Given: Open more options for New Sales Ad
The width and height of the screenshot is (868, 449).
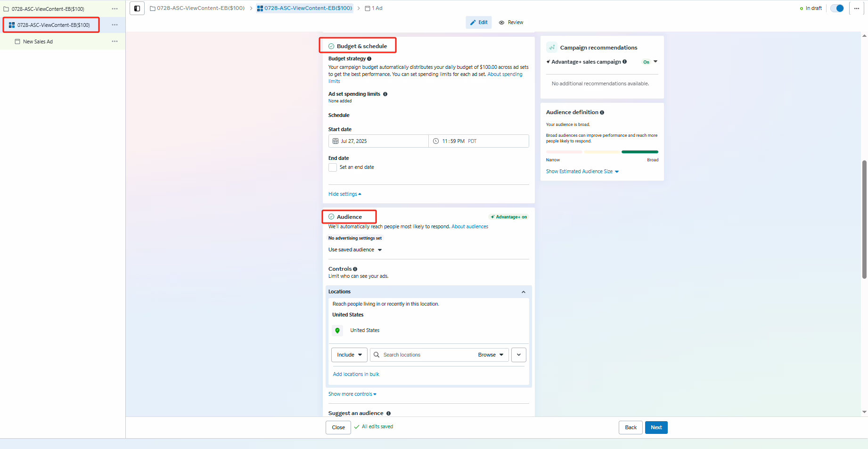Looking at the screenshot, I should [x=115, y=42].
